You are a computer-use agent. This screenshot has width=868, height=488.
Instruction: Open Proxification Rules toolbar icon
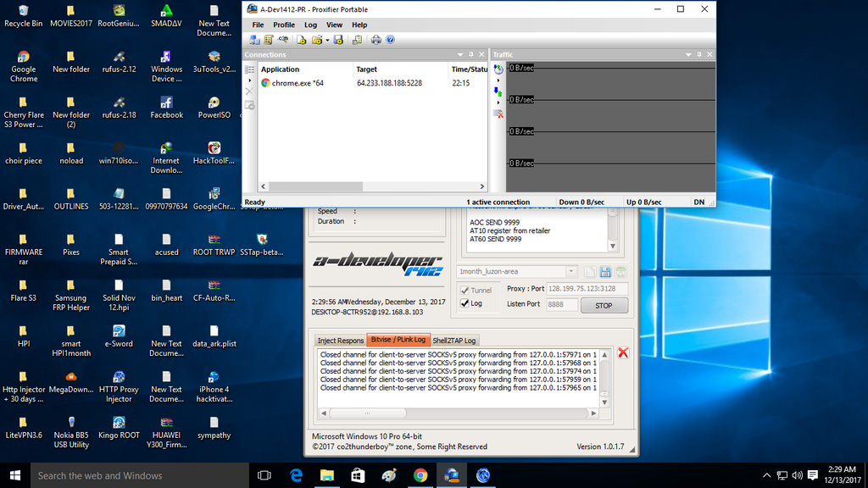click(x=269, y=40)
